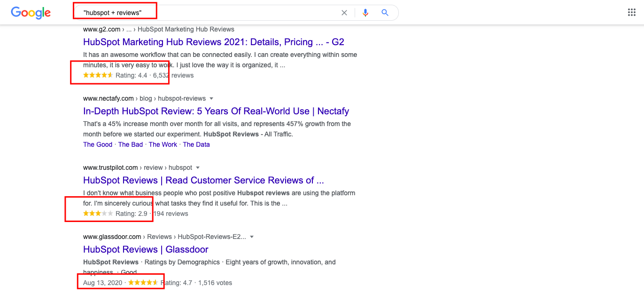644x294 pixels.
Task: Open the Google apps grid menu
Action: pyautogui.click(x=632, y=13)
